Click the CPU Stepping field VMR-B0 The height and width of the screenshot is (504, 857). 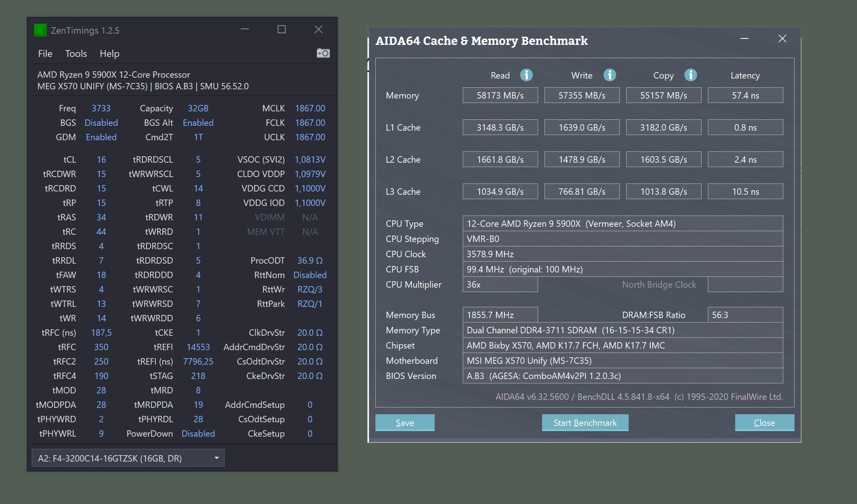[x=623, y=239]
